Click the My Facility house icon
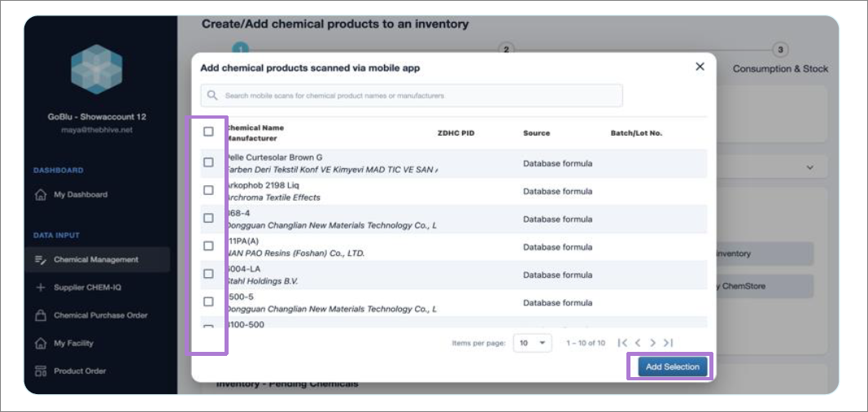 41,344
